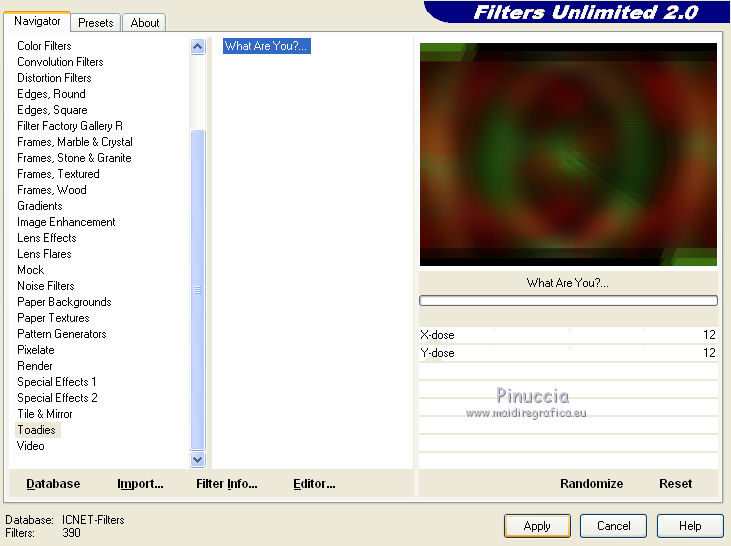Apply the filter
Viewport: 731px width, 546px height.
(537, 526)
